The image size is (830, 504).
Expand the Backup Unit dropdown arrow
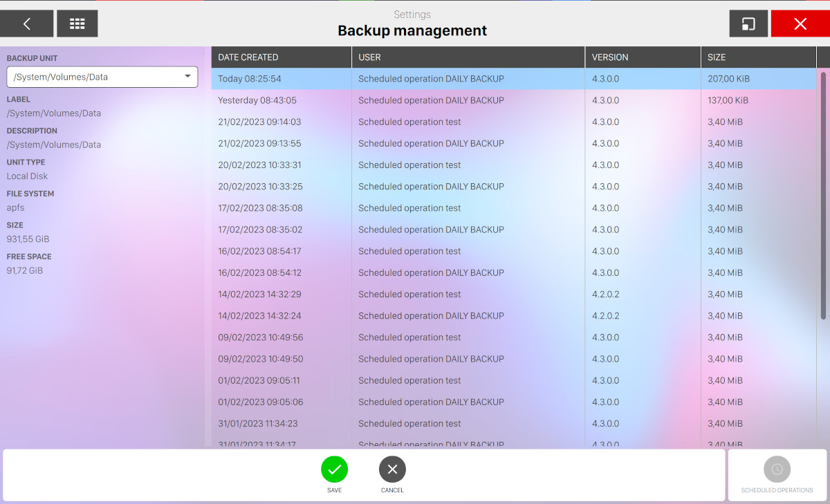187,77
